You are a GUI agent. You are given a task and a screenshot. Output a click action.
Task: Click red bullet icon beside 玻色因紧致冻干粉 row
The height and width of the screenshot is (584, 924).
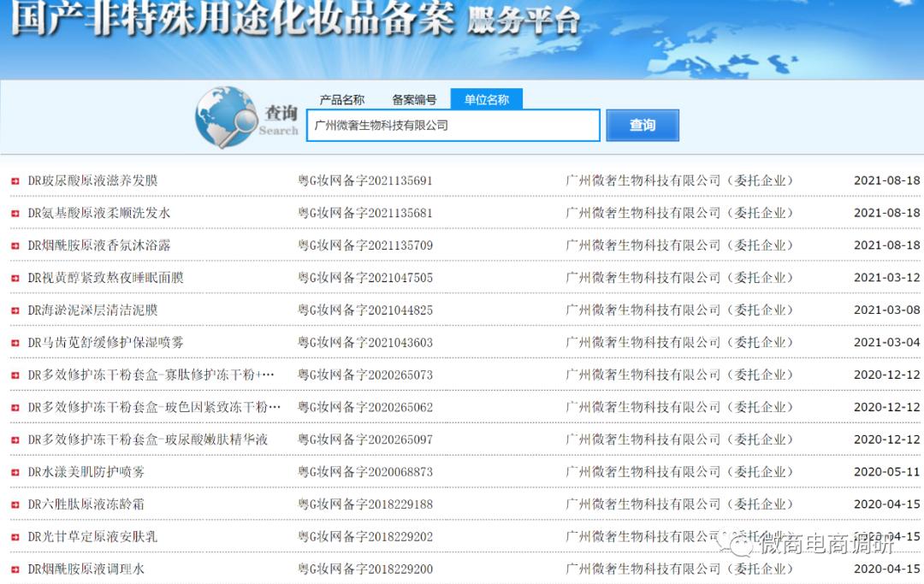(15, 408)
